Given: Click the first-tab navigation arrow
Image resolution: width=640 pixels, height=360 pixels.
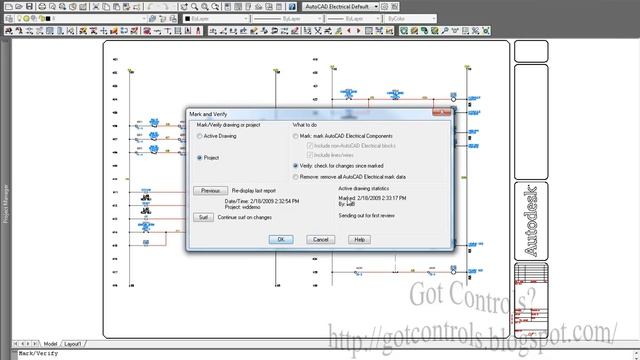Looking at the screenshot, I should 16,344.
